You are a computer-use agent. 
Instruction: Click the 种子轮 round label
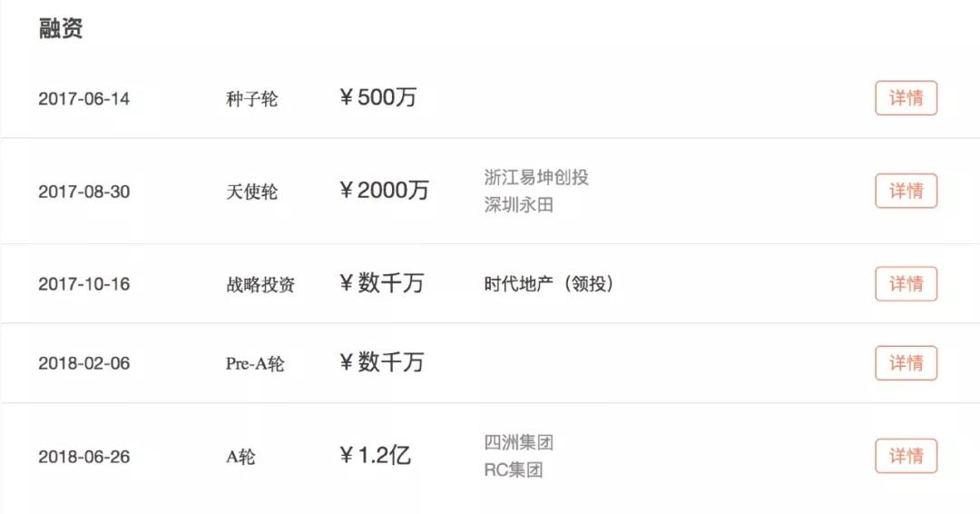[251, 99]
